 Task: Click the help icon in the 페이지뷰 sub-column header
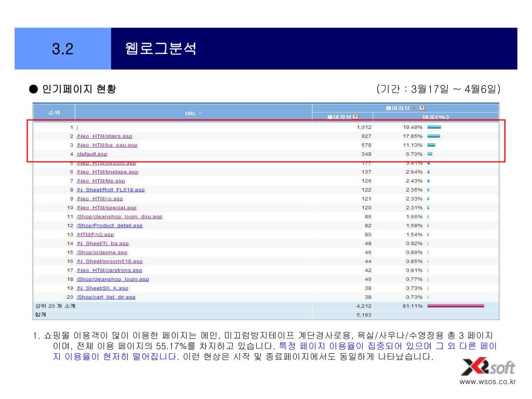click(x=355, y=117)
